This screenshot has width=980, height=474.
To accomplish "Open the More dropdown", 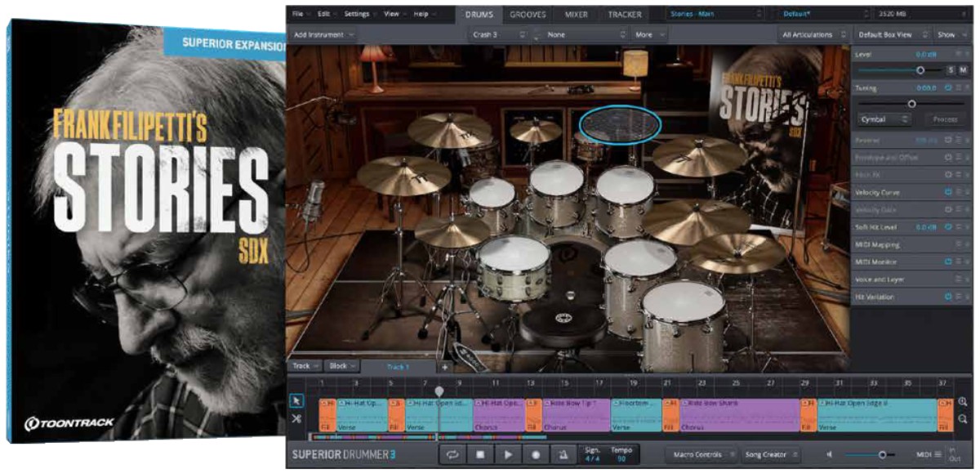I will [x=649, y=35].
